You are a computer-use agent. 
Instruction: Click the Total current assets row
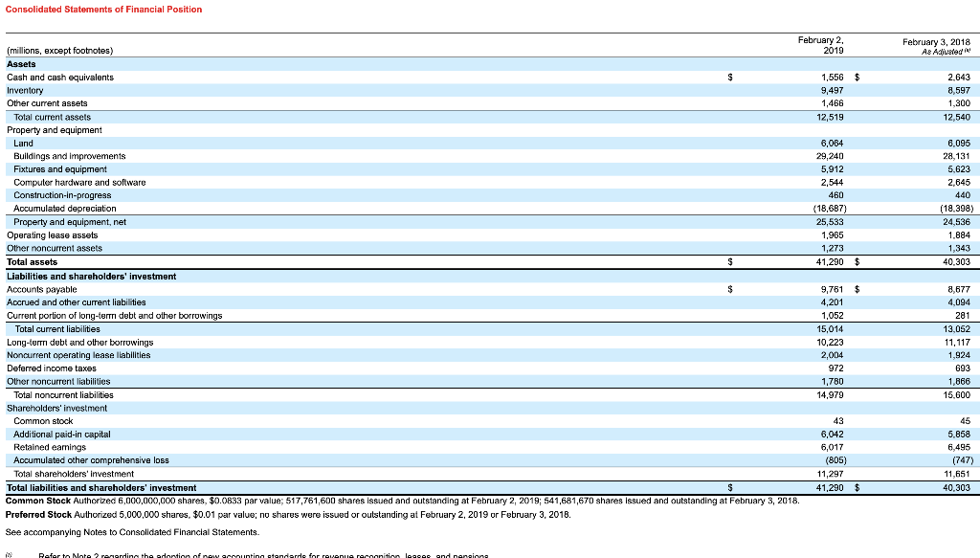point(52,117)
